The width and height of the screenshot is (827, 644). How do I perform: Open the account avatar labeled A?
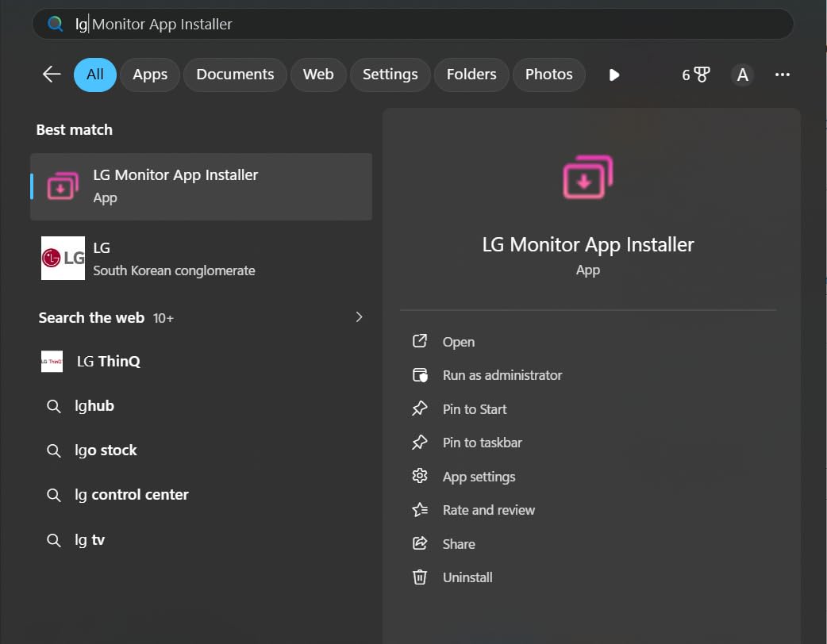[742, 75]
